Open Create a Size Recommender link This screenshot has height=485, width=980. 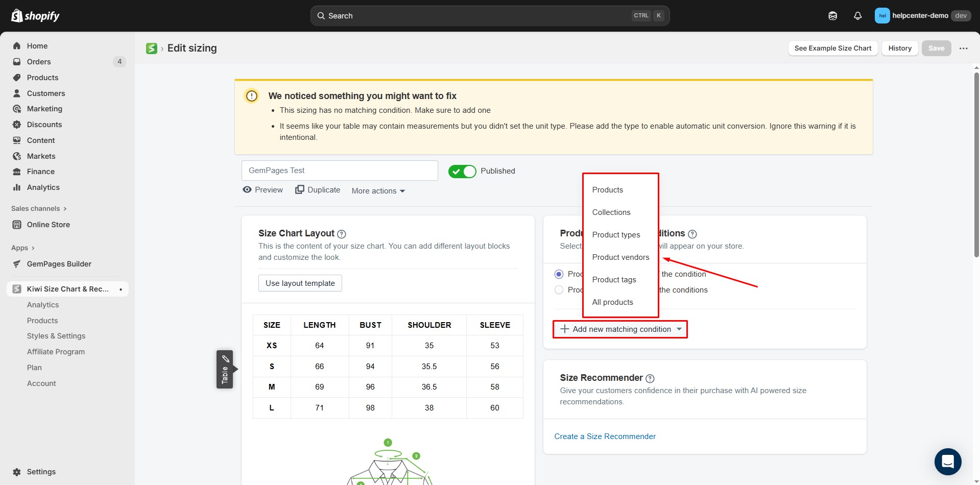605,436
